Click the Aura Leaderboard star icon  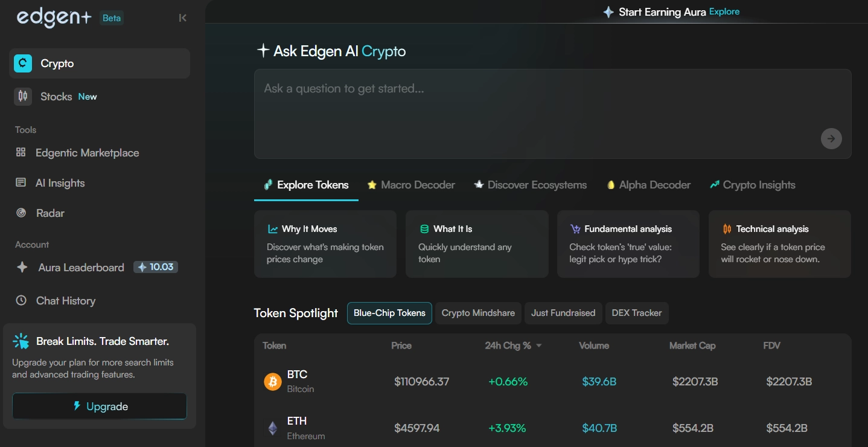(x=22, y=267)
